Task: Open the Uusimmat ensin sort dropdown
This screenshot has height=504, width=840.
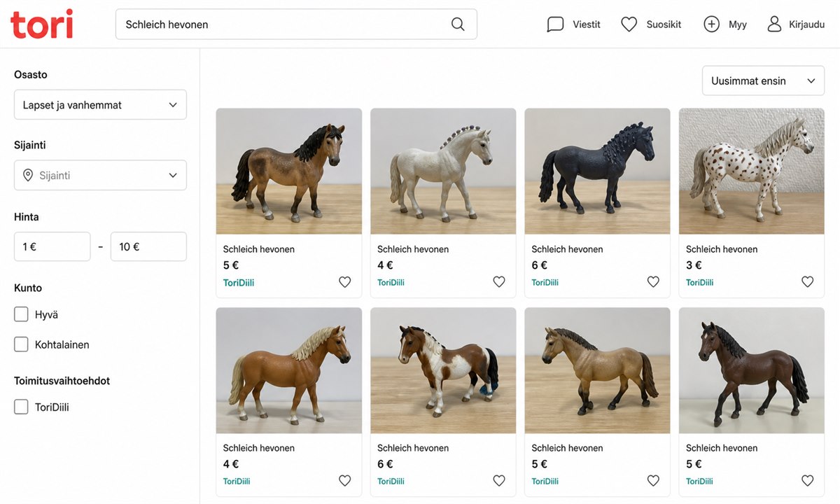Action: tap(763, 81)
